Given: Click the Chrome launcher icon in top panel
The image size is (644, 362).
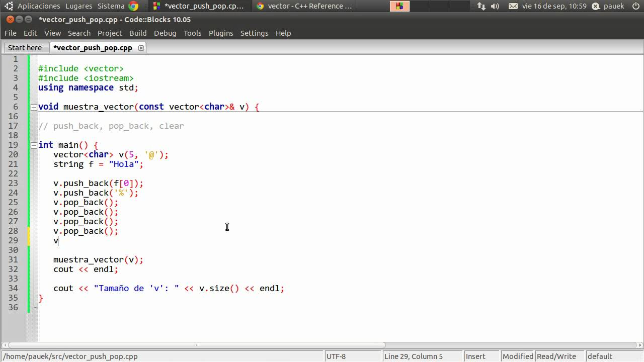Looking at the screenshot, I should pos(133,6).
